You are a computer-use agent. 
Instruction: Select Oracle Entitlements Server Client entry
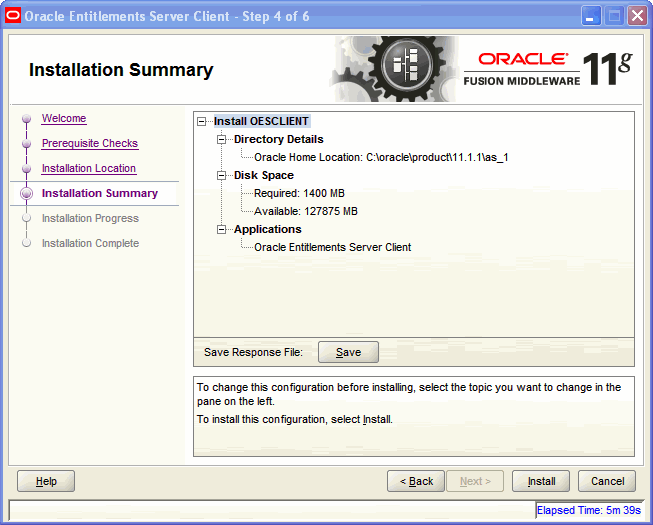(x=332, y=247)
